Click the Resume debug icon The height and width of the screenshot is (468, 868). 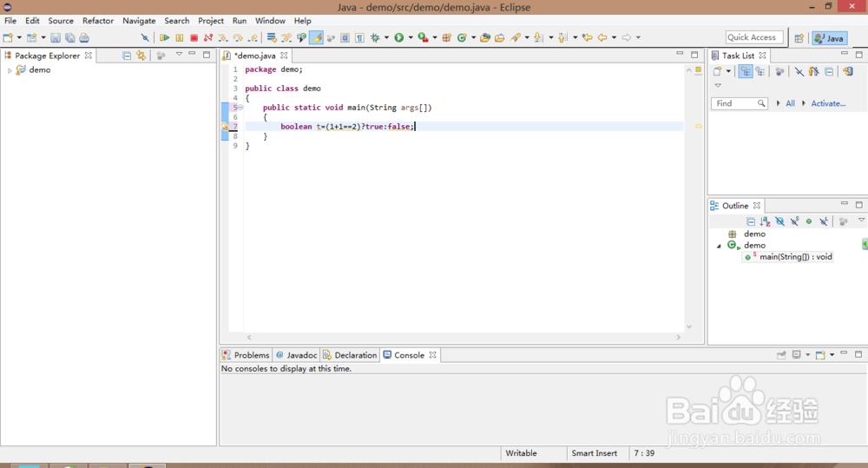click(164, 37)
